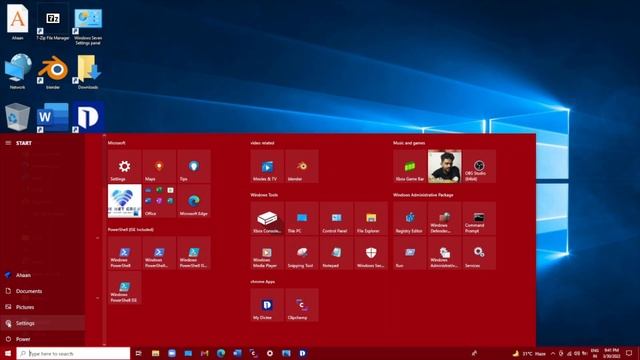Screen dimensions: 640x360
Task: Select the blender desktop shortcut
Action: [x=53, y=71]
